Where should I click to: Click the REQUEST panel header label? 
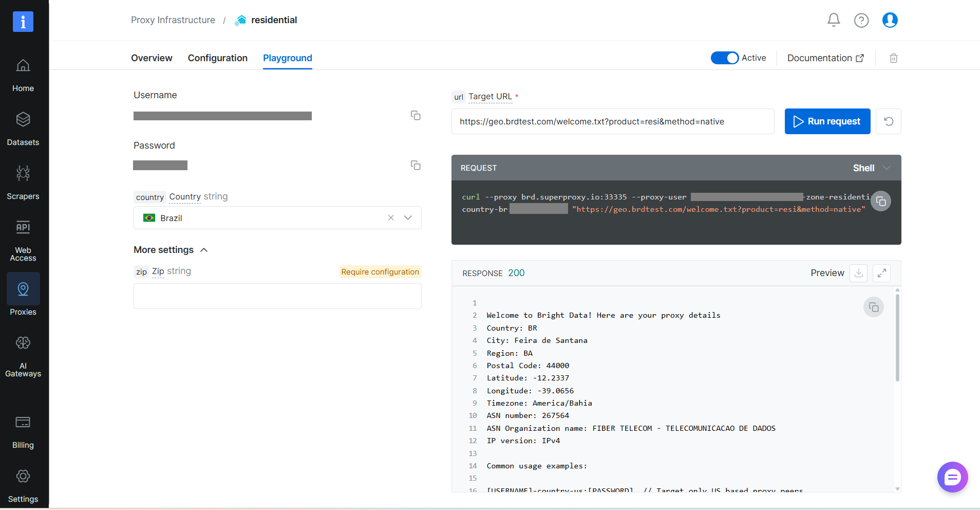pos(479,168)
